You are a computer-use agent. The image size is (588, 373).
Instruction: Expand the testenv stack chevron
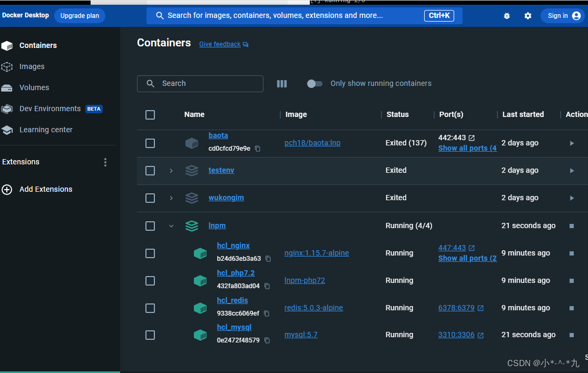pos(171,171)
